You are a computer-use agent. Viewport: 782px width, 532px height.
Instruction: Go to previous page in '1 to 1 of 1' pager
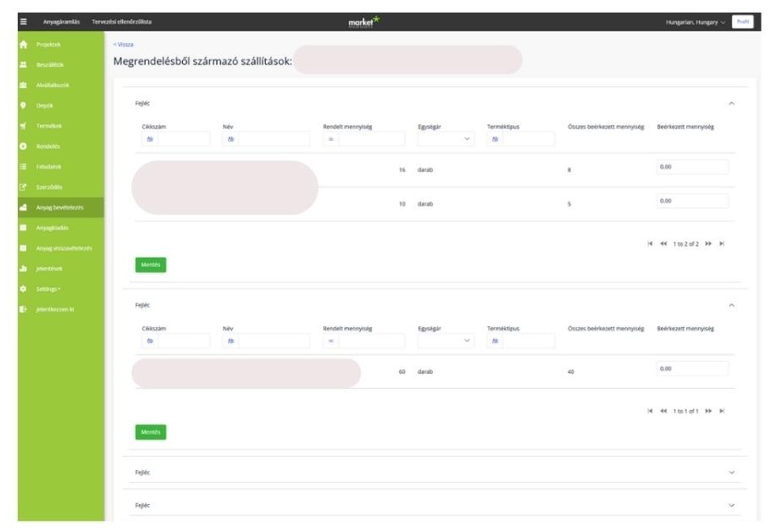pos(663,411)
